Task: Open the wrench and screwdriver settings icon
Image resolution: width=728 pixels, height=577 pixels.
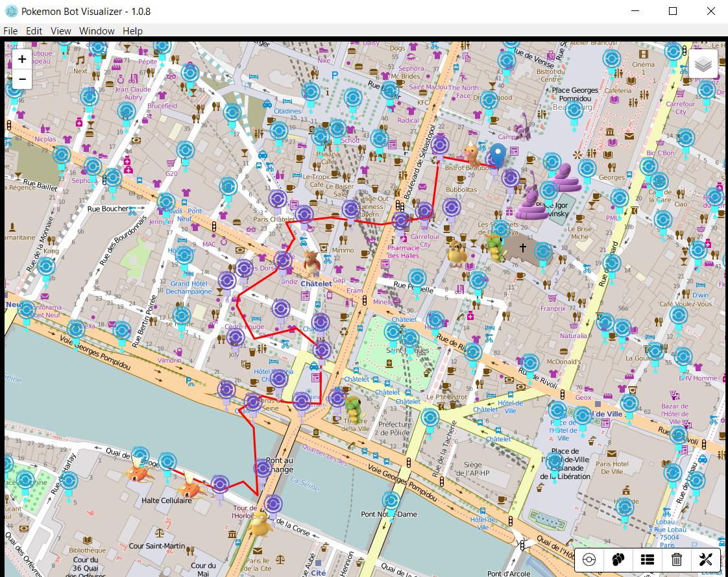Action: (x=706, y=559)
